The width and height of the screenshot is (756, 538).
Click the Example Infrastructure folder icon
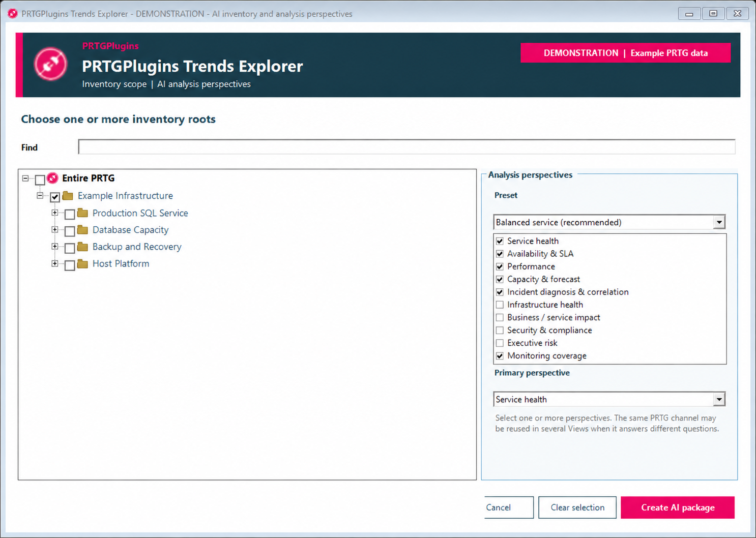click(68, 196)
